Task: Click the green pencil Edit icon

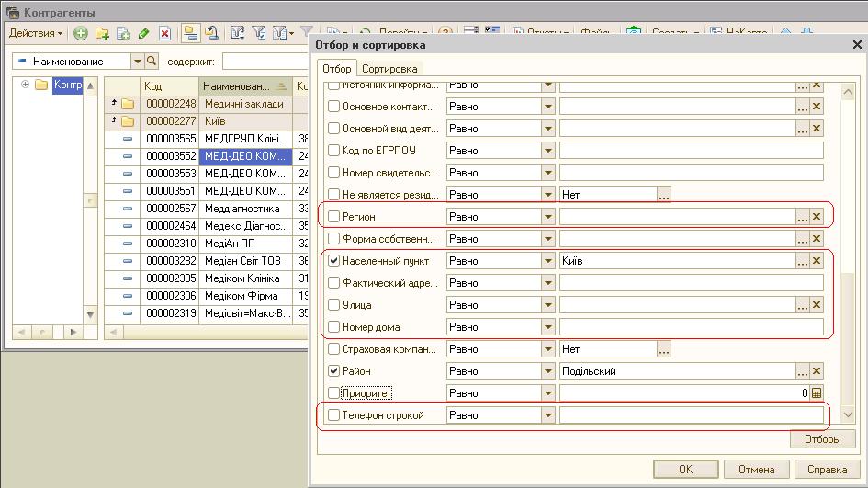Action: (x=144, y=33)
